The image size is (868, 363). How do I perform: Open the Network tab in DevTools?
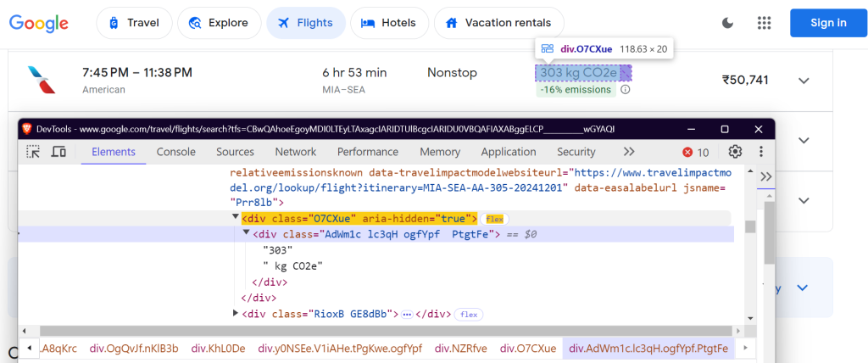[295, 152]
